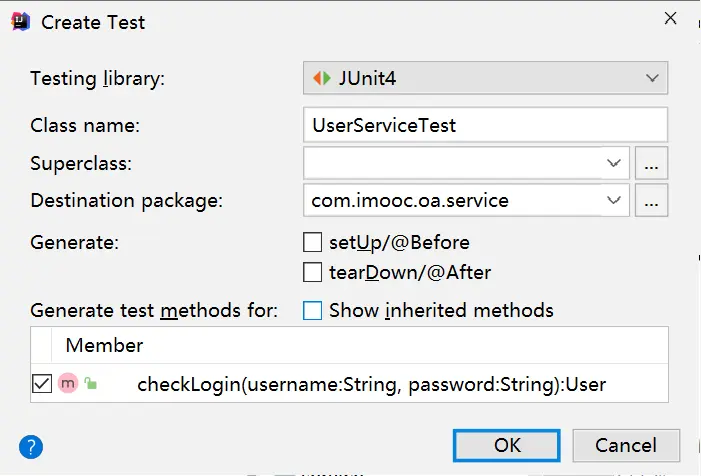This screenshot has width=701, height=476.
Task: Open the Testing library JUnit4 dropdown
Action: (485, 78)
